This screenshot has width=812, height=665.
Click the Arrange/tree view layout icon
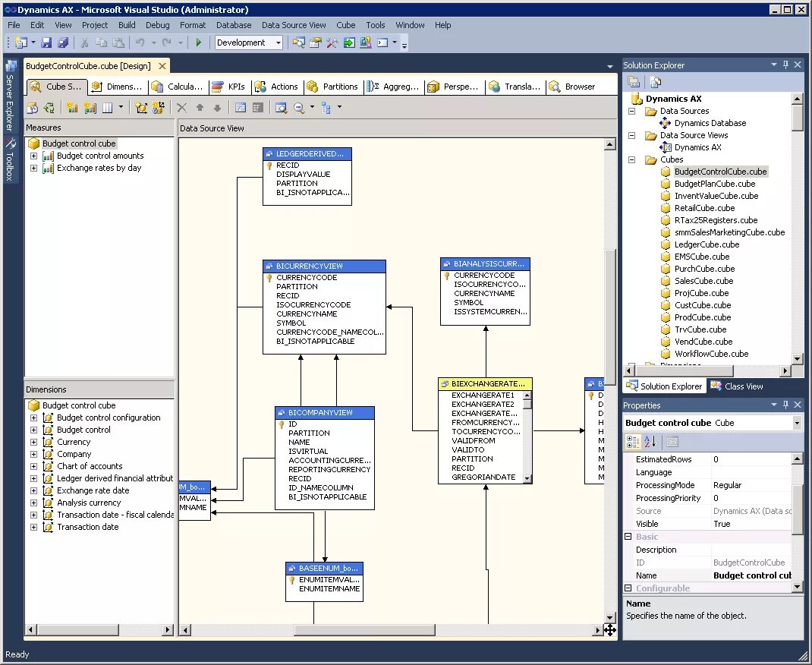click(326, 108)
